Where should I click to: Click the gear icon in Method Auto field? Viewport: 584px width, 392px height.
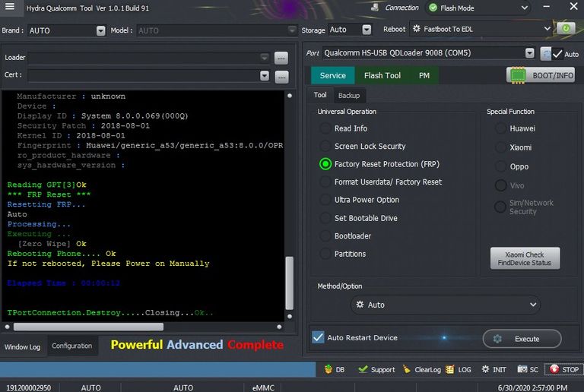(360, 304)
